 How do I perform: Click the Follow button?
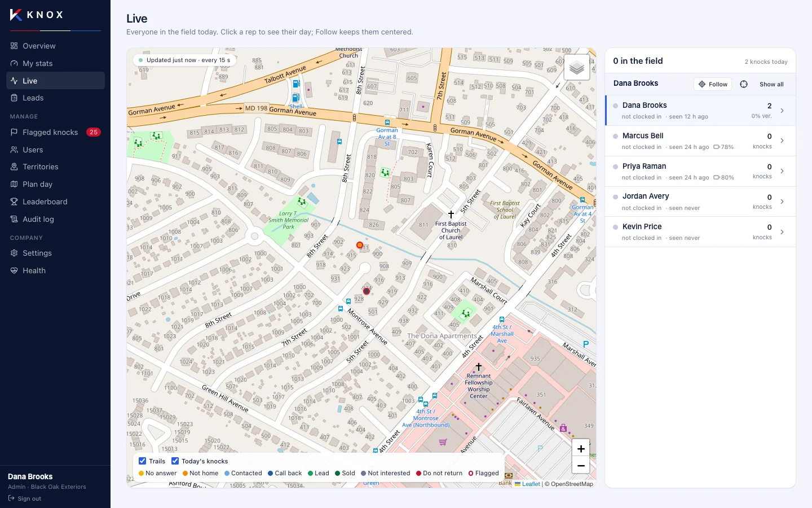coord(713,84)
